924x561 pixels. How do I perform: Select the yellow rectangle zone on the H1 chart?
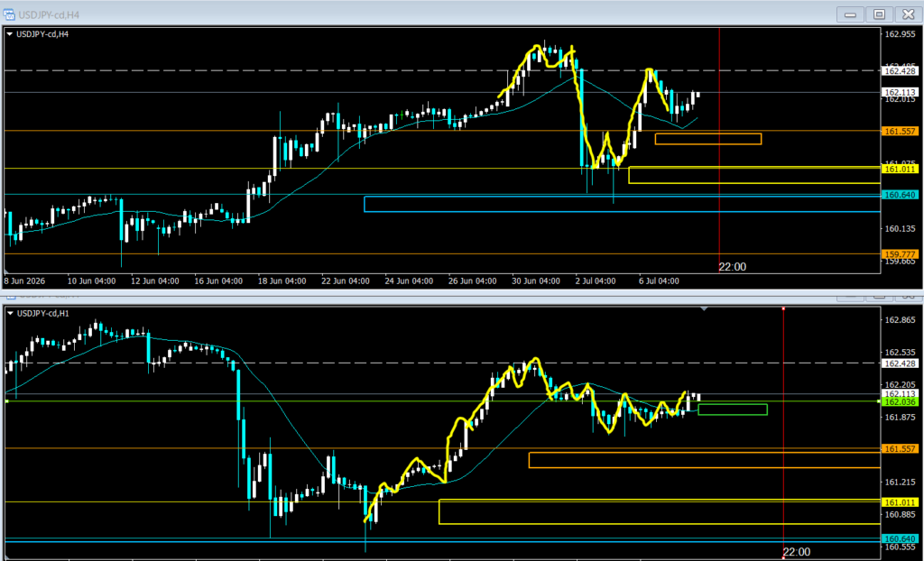click(x=660, y=511)
